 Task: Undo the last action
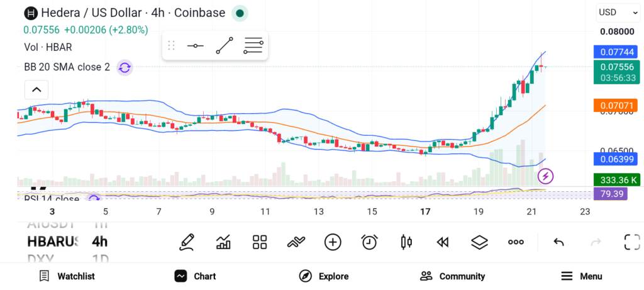558,242
